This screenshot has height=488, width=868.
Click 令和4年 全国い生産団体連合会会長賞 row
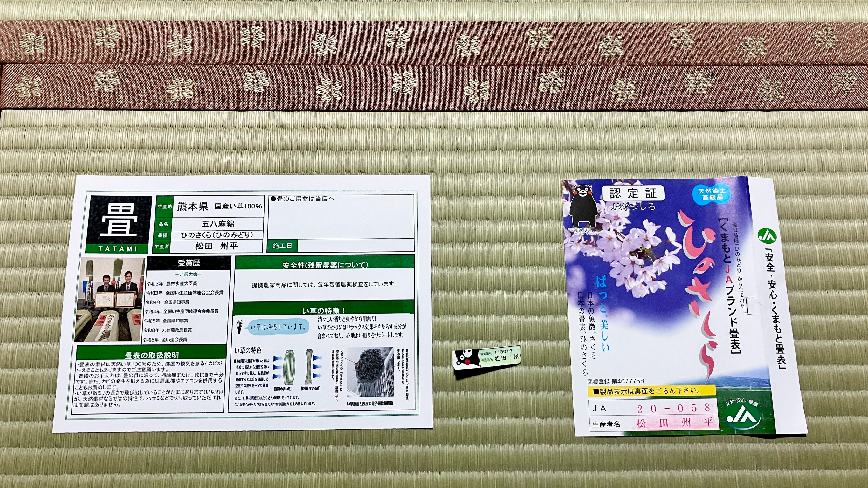[182, 311]
